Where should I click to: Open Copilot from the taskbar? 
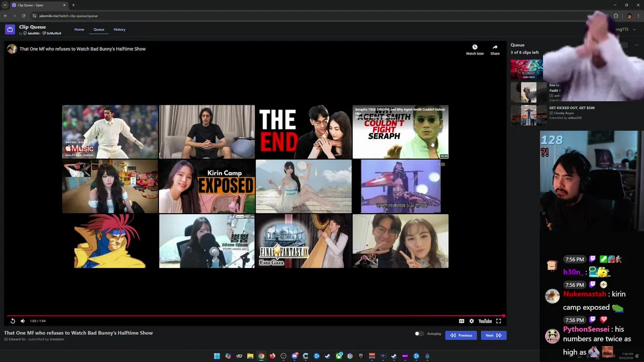(x=228, y=356)
